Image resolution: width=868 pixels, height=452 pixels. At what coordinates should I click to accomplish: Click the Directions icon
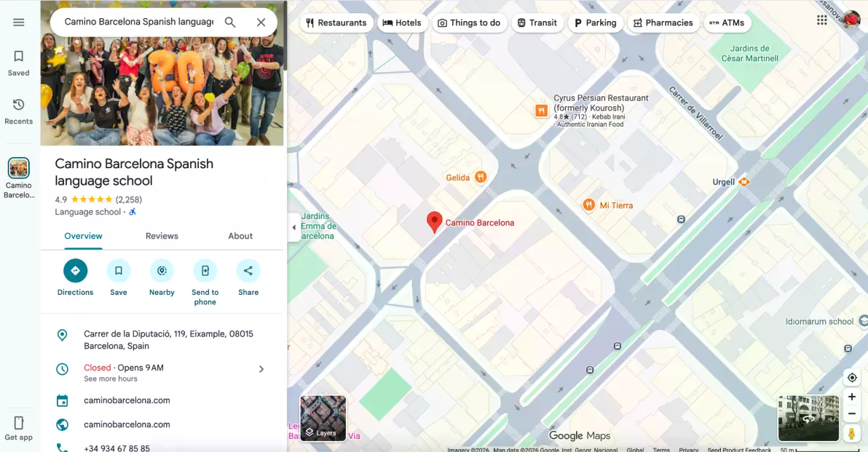coord(75,271)
